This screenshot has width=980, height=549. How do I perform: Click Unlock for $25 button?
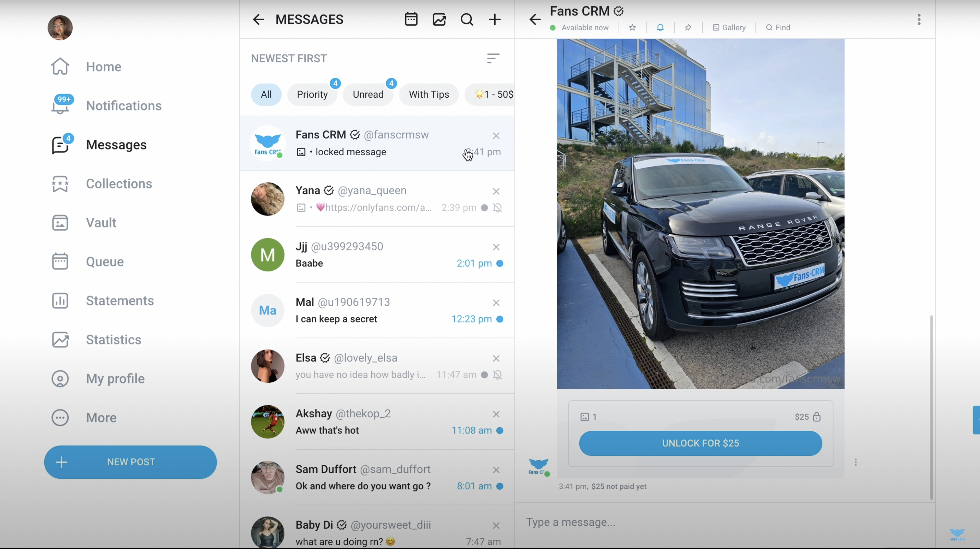(x=700, y=443)
